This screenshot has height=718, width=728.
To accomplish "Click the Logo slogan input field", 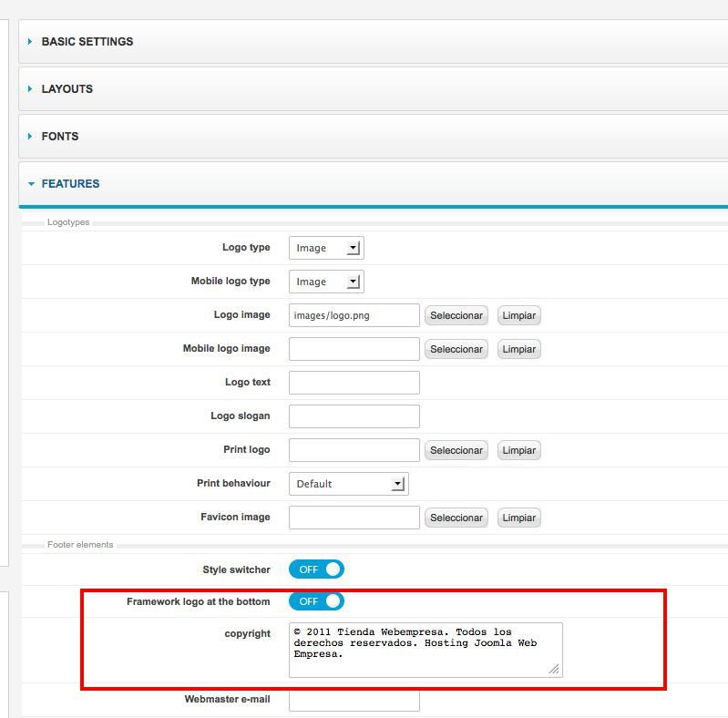I will (354, 416).
